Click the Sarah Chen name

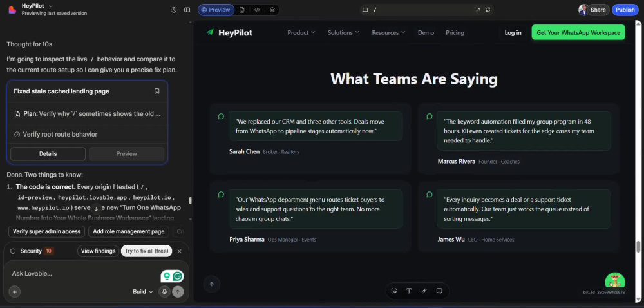click(244, 151)
